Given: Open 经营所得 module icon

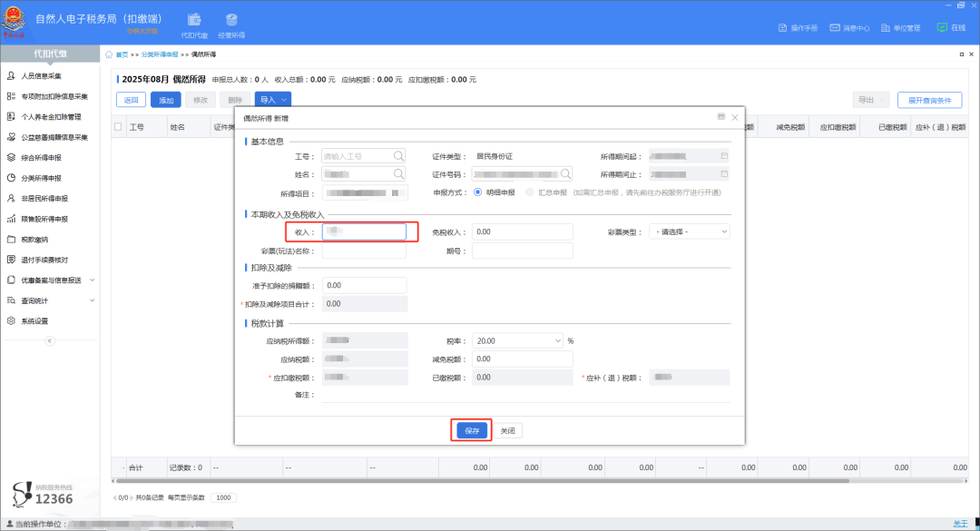Looking at the screenshot, I should pyautogui.click(x=231, y=25).
